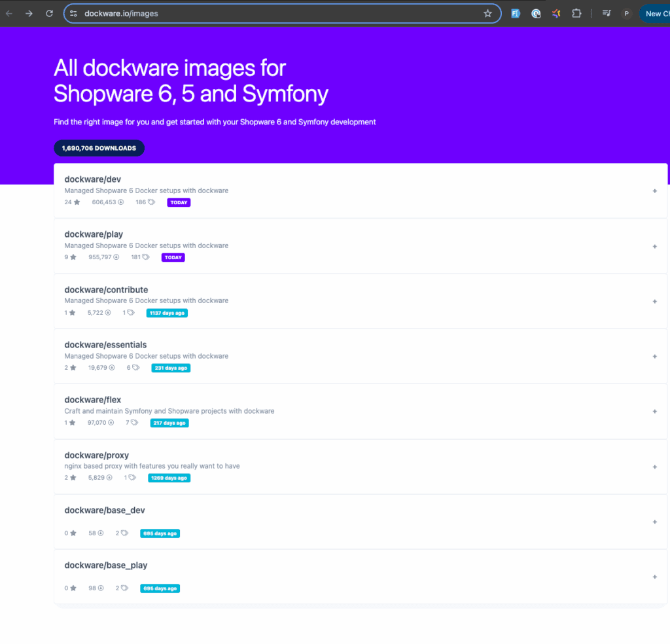Click the first blue extension icon in toolbar
Screen dimensions: 670x644
click(516, 14)
